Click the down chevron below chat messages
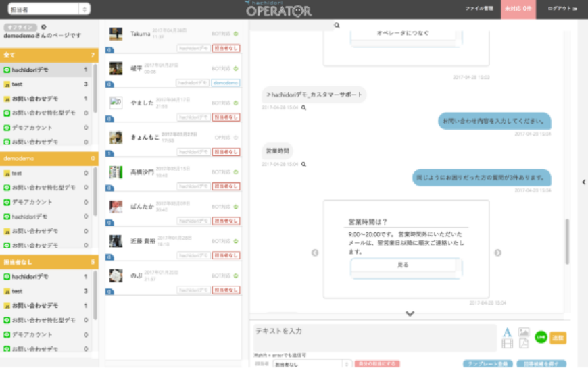The width and height of the screenshot is (588, 370). click(x=410, y=313)
